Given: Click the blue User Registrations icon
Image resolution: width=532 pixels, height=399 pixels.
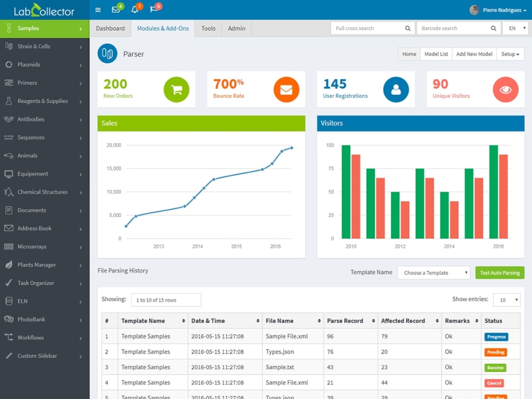Looking at the screenshot, I should click(x=396, y=89).
